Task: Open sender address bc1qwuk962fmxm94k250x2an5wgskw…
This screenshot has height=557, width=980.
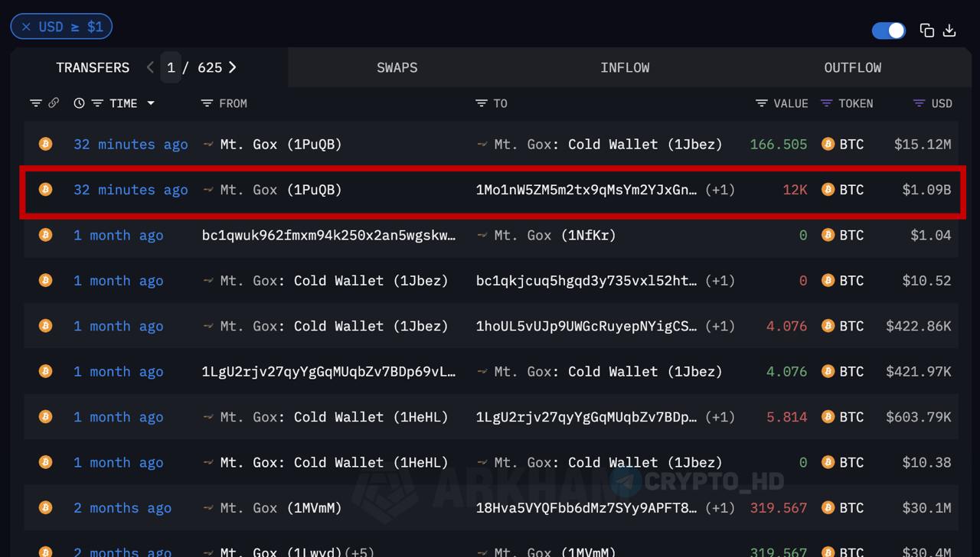Action: click(x=328, y=235)
